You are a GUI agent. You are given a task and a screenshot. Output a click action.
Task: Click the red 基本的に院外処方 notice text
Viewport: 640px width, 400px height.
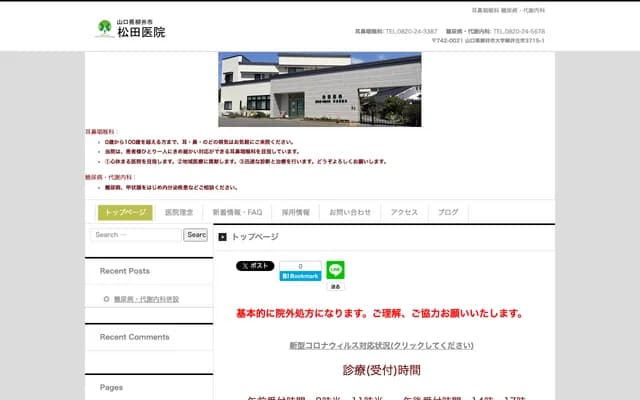click(380, 313)
